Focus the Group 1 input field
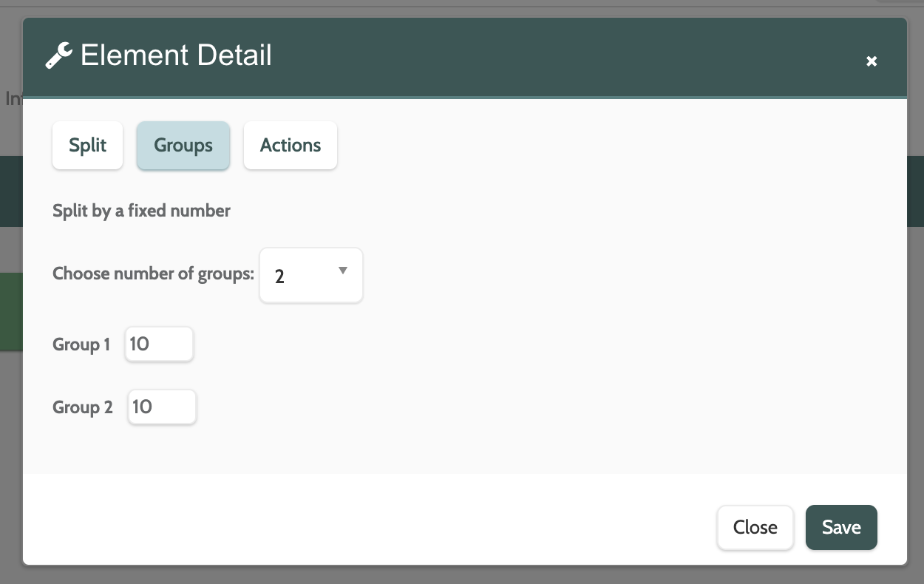Image resolution: width=924 pixels, height=584 pixels. 160,344
